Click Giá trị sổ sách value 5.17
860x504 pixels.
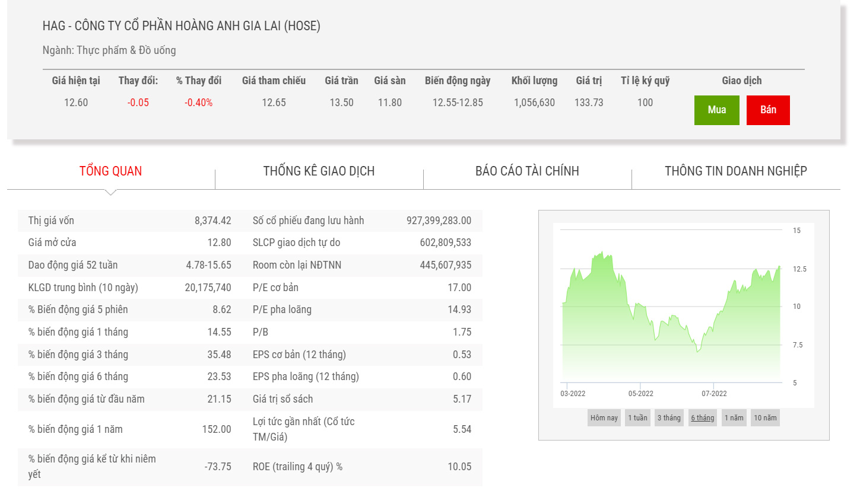tap(462, 399)
